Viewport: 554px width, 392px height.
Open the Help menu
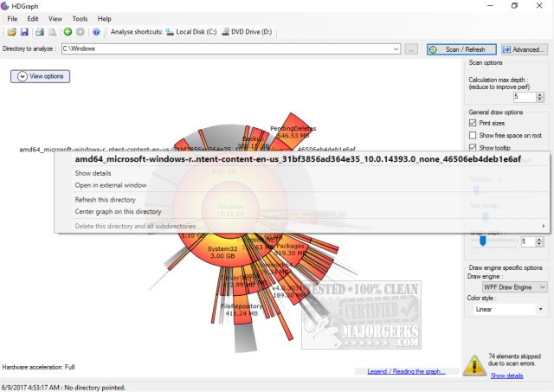coord(104,19)
